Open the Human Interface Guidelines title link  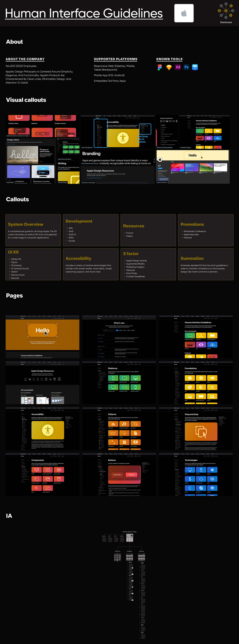pyautogui.click(x=84, y=13)
